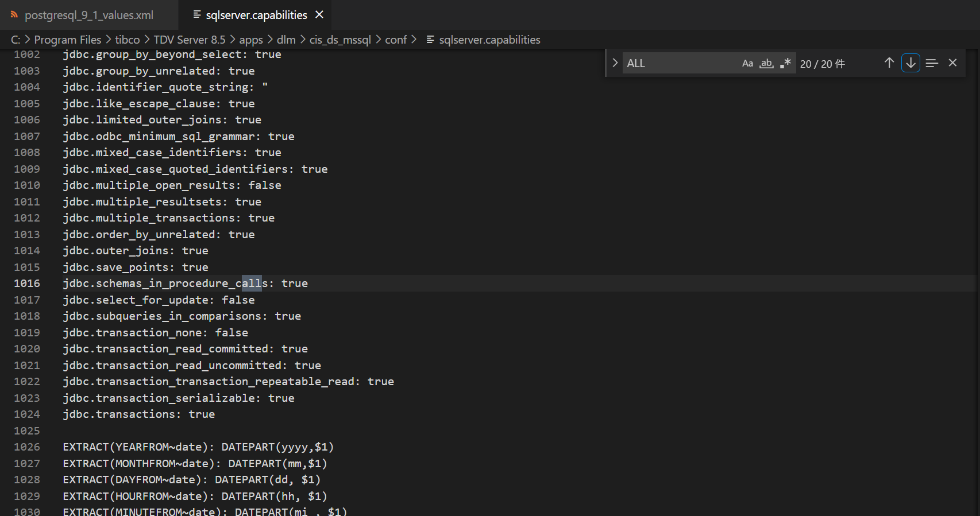Click jdbc.limited_outer_joins line

[x=162, y=120]
